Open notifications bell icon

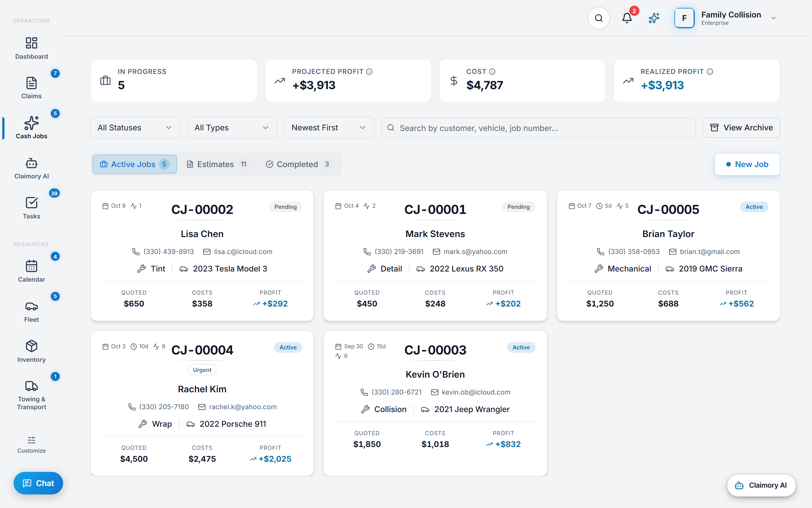(x=627, y=18)
